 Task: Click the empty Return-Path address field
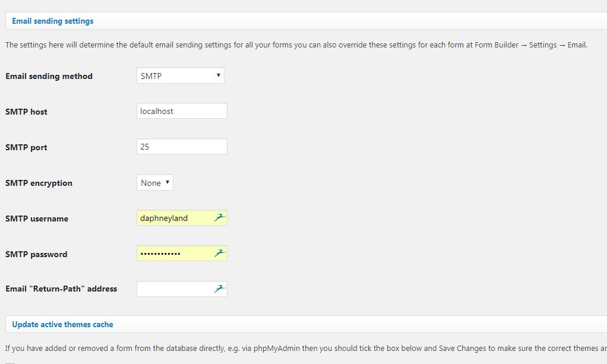pos(173,289)
